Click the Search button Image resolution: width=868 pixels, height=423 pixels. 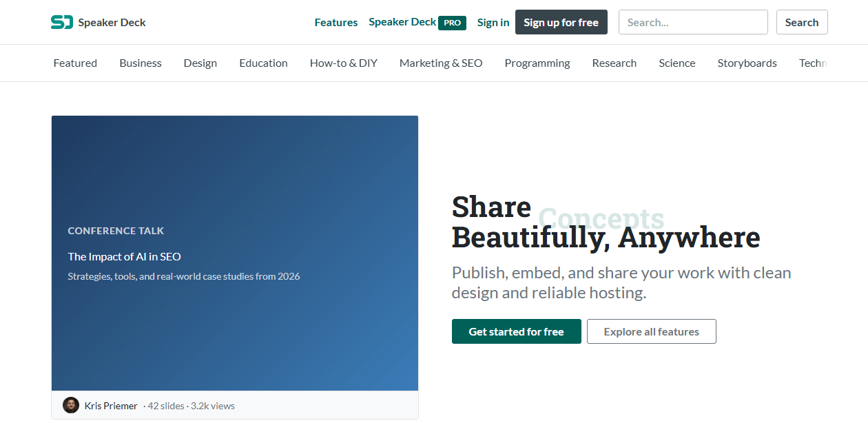pos(802,22)
